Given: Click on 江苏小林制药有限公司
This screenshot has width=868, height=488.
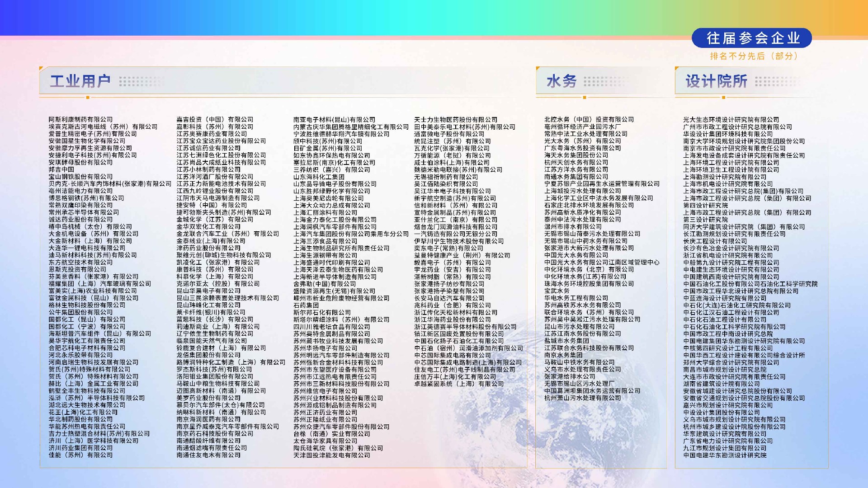Looking at the screenshot, I should [209, 169].
